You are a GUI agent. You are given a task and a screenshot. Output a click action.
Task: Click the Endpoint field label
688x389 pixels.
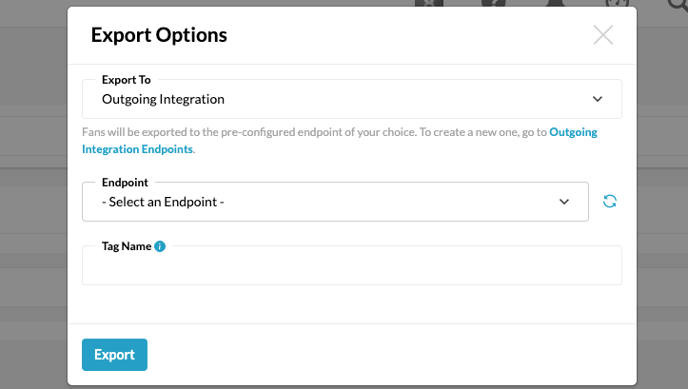click(125, 182)
